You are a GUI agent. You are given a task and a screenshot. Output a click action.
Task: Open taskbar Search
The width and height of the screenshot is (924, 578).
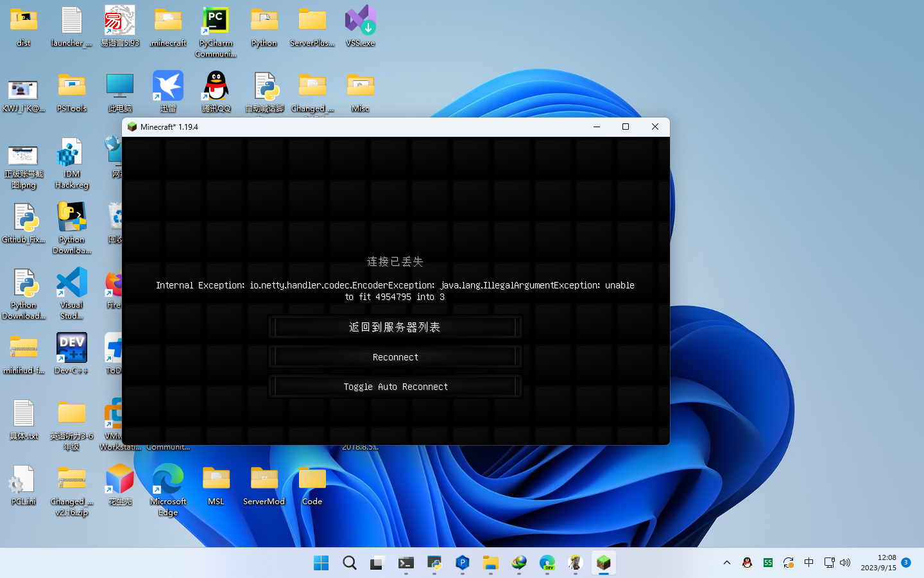(x=350, y=563)
